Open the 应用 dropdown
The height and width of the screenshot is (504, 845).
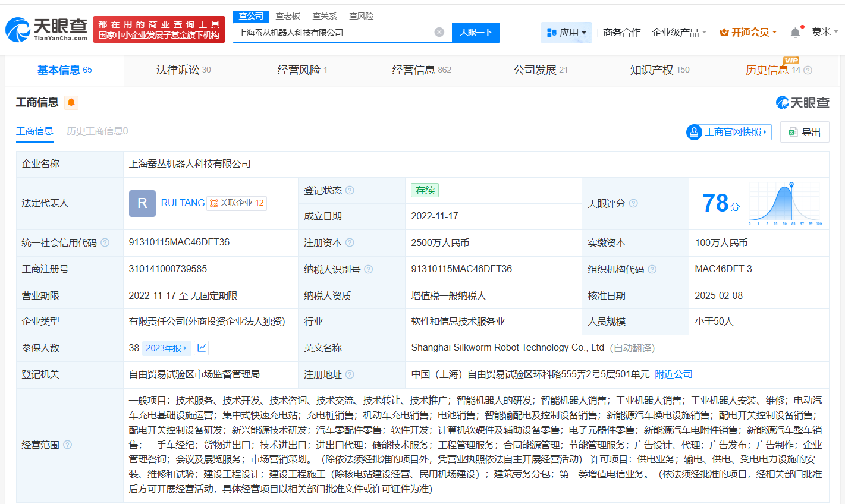click(566, 32)
